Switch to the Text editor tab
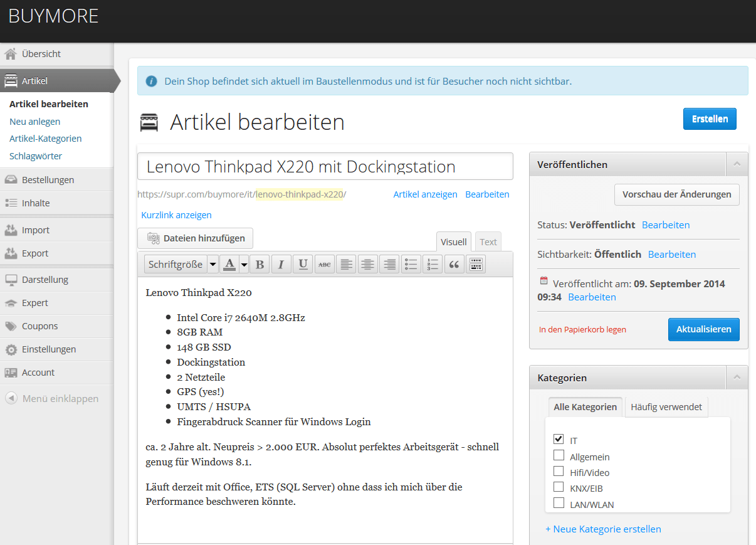The image size is (756, 545). pyautogui.click(x=488, y=242)
